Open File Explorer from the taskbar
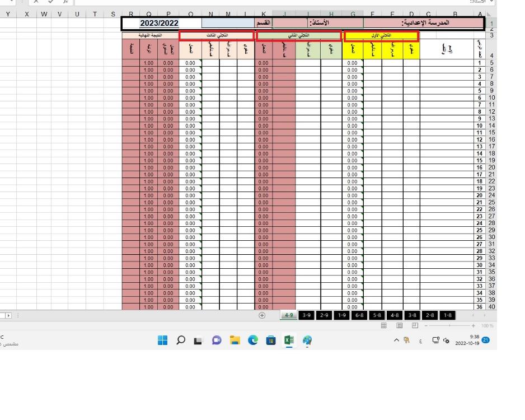 point(235,340)
